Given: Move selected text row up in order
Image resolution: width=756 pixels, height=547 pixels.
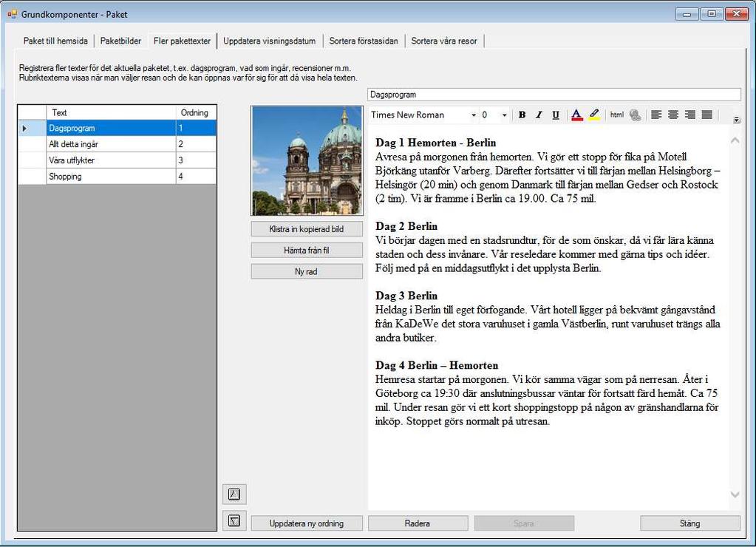Looking at the screenshot, I should pyautogui.click(x=234, y=494).
